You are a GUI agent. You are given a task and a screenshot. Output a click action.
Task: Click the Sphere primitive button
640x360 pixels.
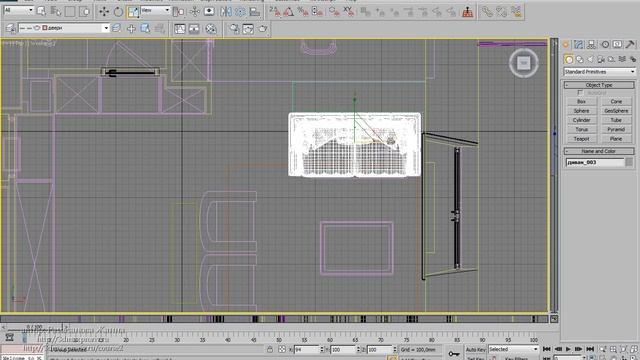[x=581, y=111]
